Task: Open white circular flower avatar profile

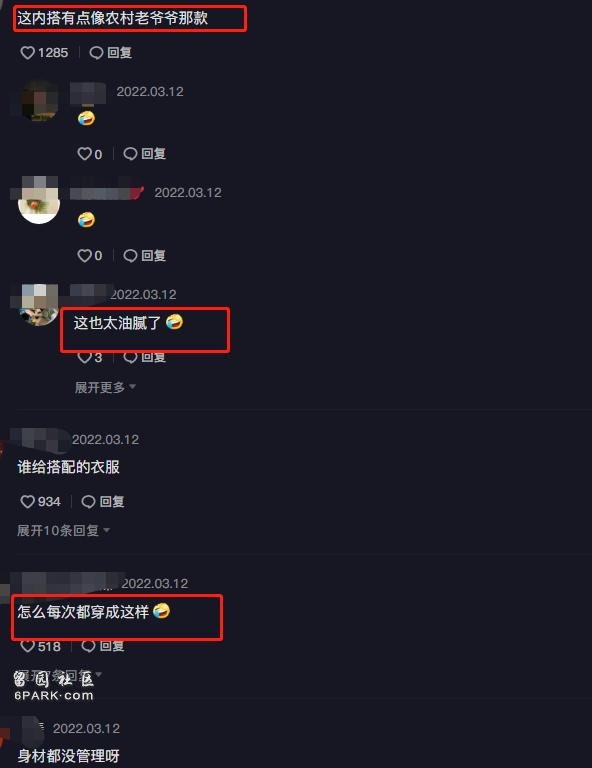Action: tap(39, 202)
